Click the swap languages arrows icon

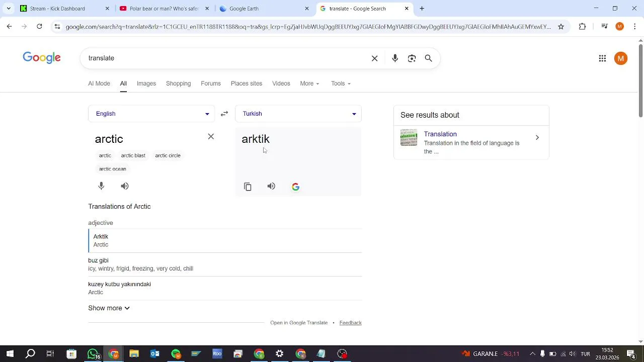click(x=224, y=114)
